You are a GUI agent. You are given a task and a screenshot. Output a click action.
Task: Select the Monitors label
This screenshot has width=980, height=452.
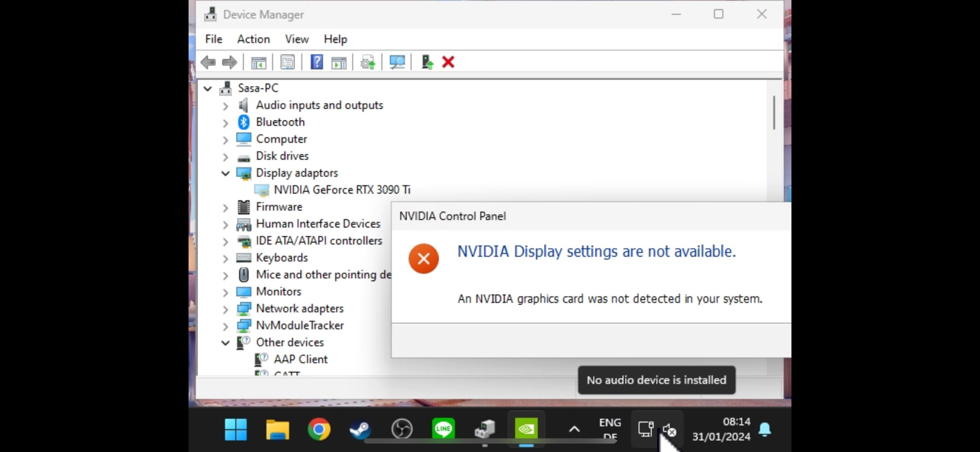(x=279, y=292)
